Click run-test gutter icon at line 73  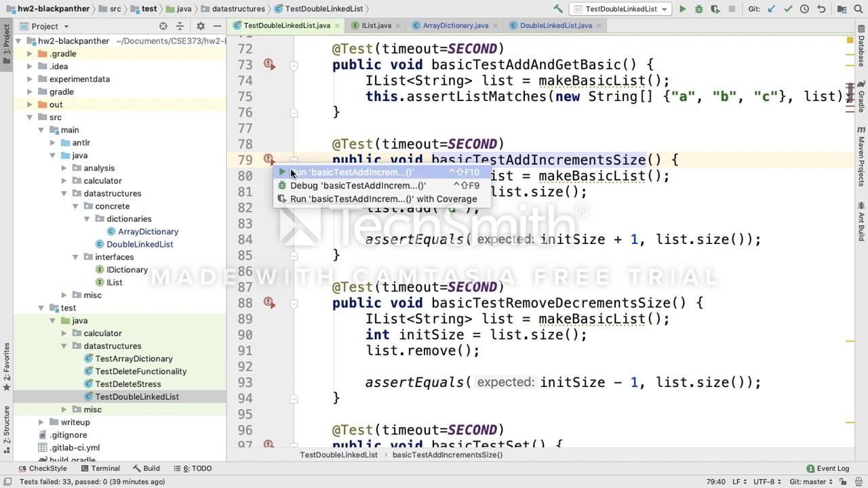(269, 64)
